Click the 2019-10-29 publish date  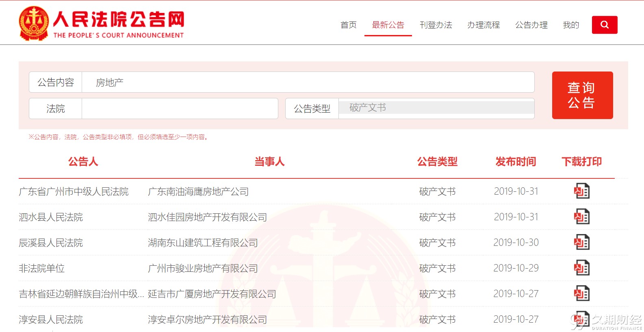click(x=516, y=268)
